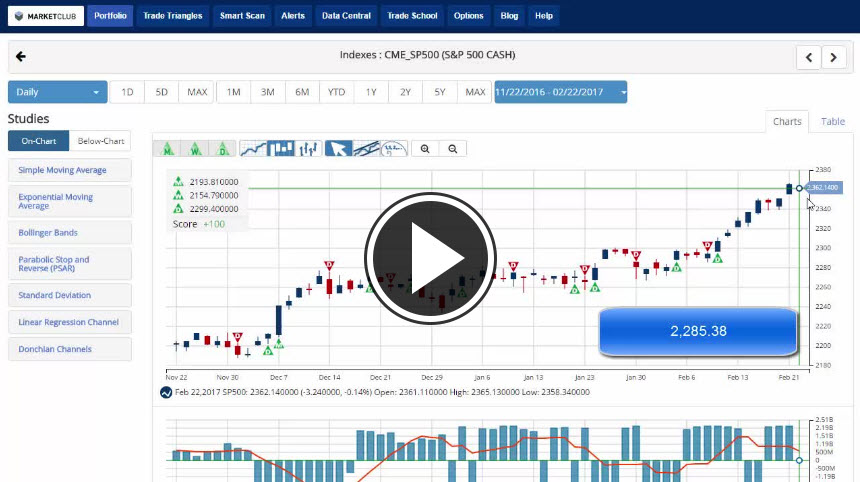Toggle the daily trade triangle icon
This screenshot has width=860, height=482.
224,149
